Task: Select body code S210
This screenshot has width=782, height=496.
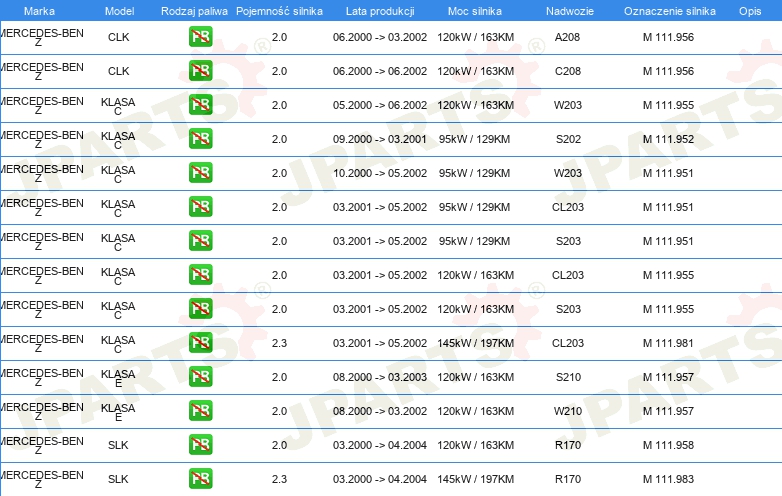Action: 569,377
